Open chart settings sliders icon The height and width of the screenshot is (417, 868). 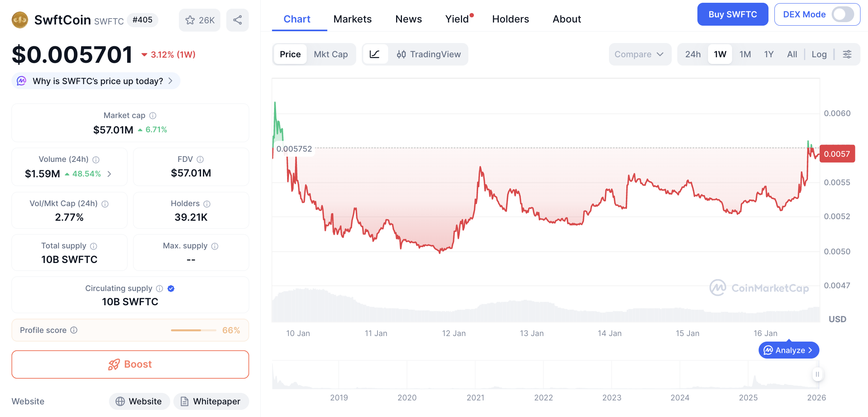[847, 54]
